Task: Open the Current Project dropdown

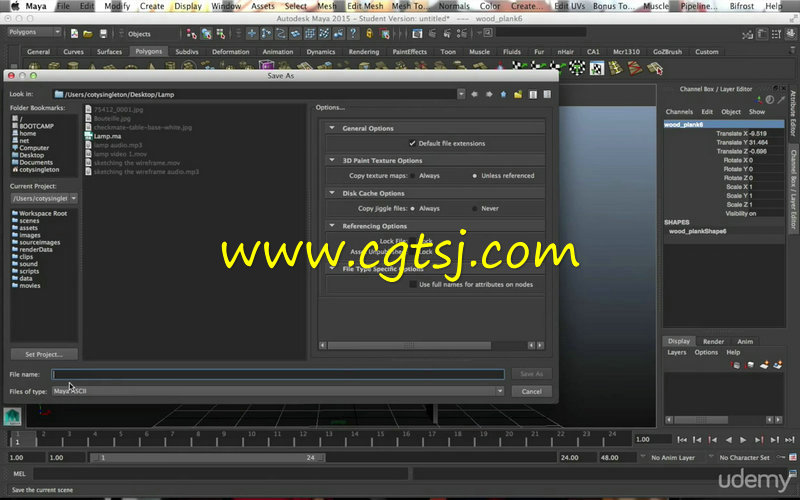Action: click(x=74, y=198)
